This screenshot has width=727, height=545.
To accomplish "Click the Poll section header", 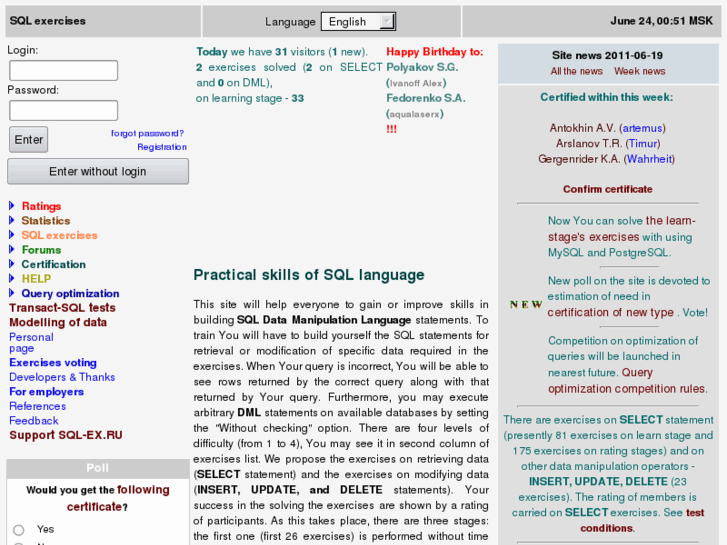I will 98,468.
